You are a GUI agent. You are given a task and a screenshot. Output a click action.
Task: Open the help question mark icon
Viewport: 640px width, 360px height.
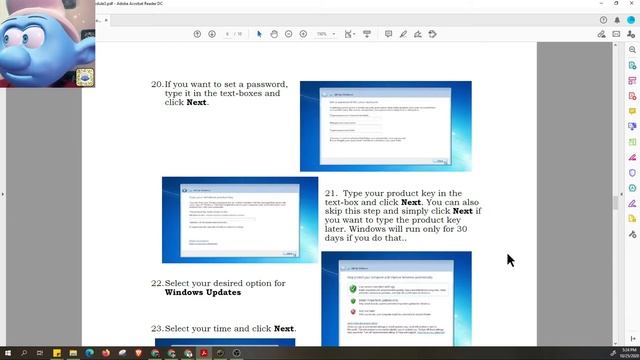603,20
